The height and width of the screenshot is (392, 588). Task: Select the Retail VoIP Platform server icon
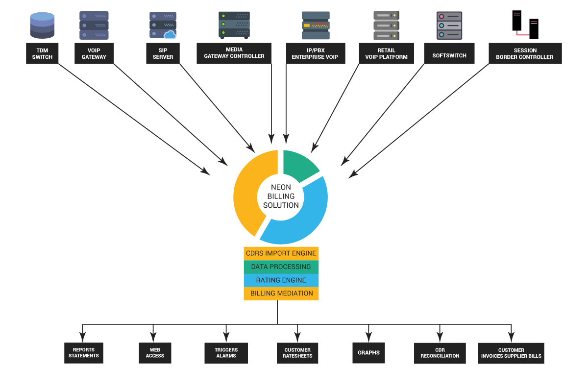coord(386,25)
